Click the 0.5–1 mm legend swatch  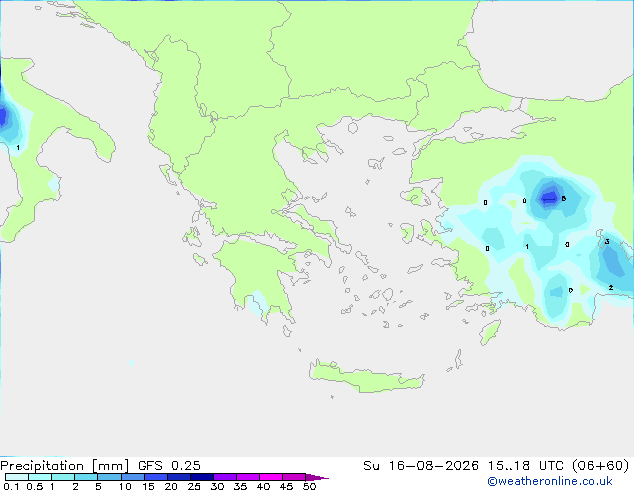40,477
